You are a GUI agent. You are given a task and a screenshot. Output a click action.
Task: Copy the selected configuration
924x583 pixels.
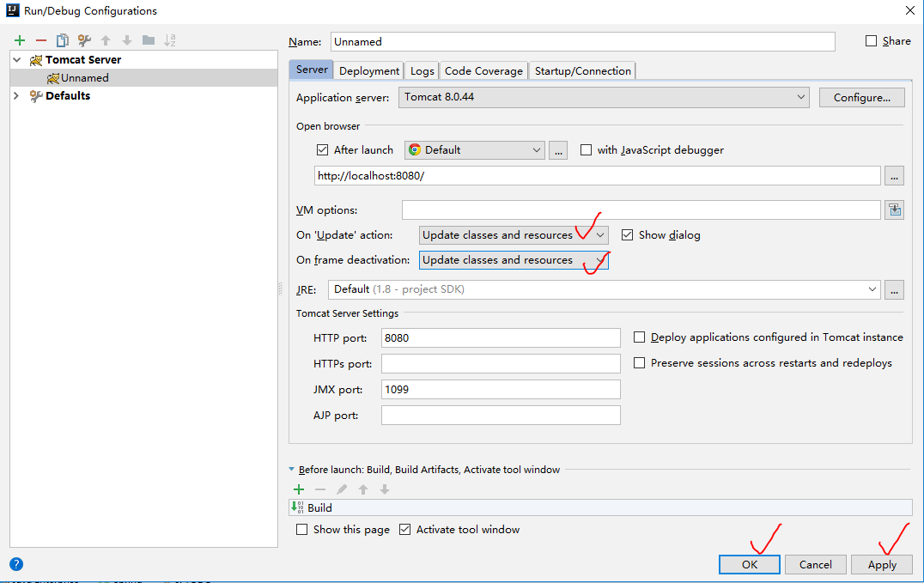point(62,40)
